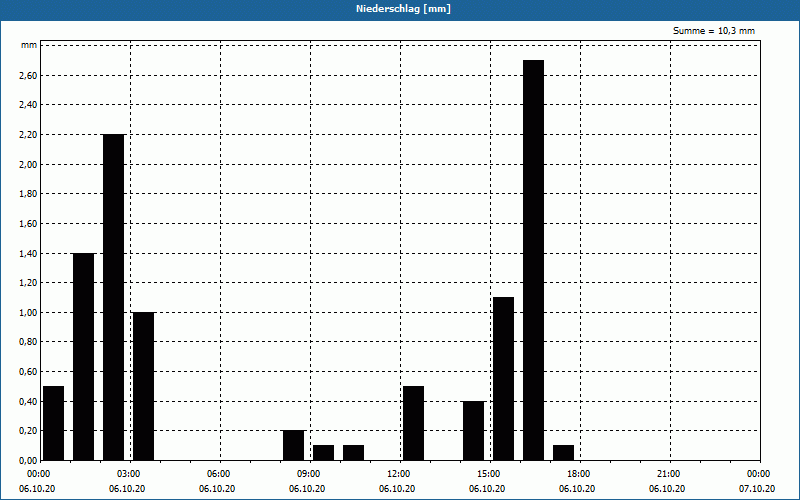Click the 0,80 y-axis value
The image size is (800, 500).
pyautogui.click(x=28, y=342)
